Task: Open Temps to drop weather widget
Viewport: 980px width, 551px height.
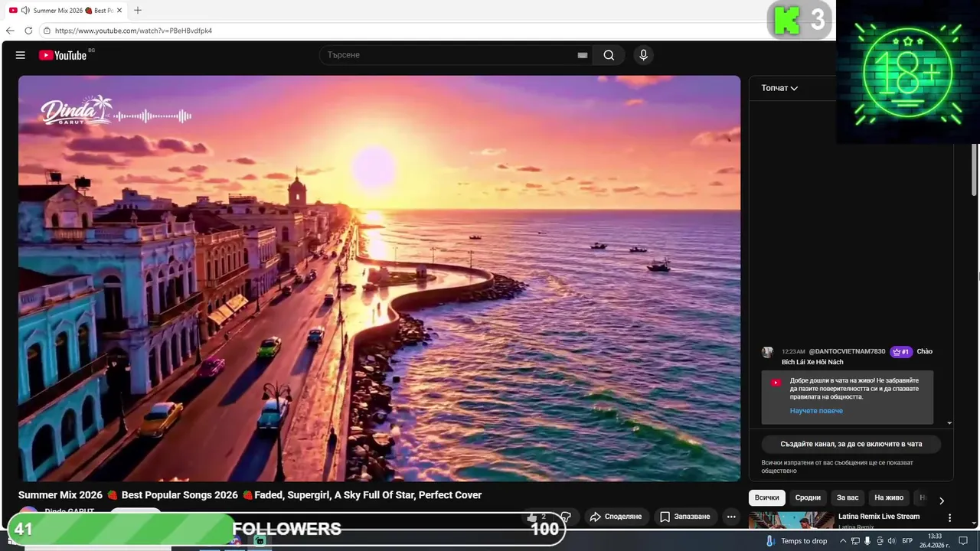Action: [797, 541]
